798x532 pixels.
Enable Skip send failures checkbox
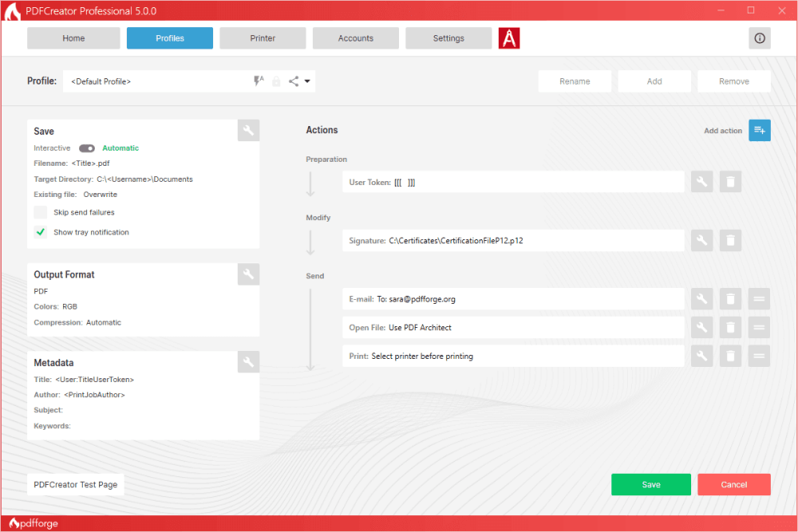click(41, 212)
